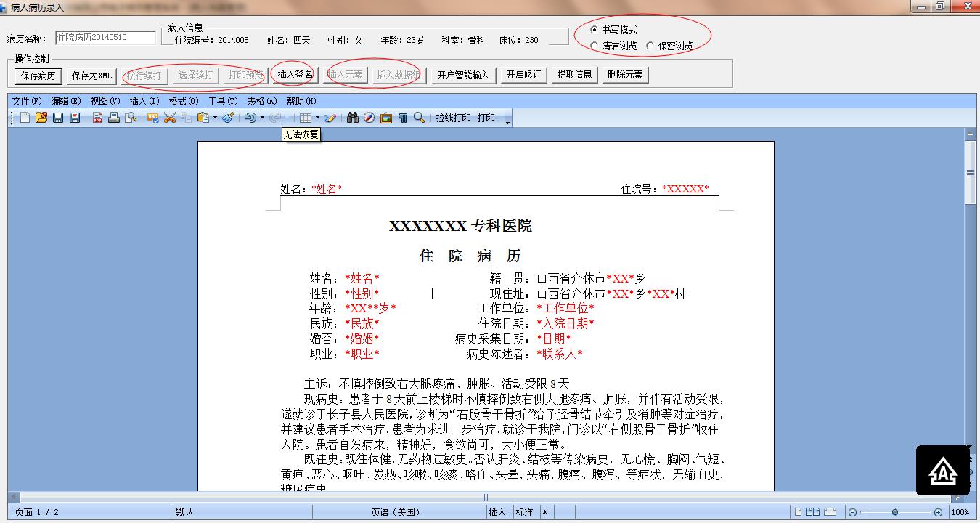Click the Export to PDF toolbar icon

coord(97,118)
